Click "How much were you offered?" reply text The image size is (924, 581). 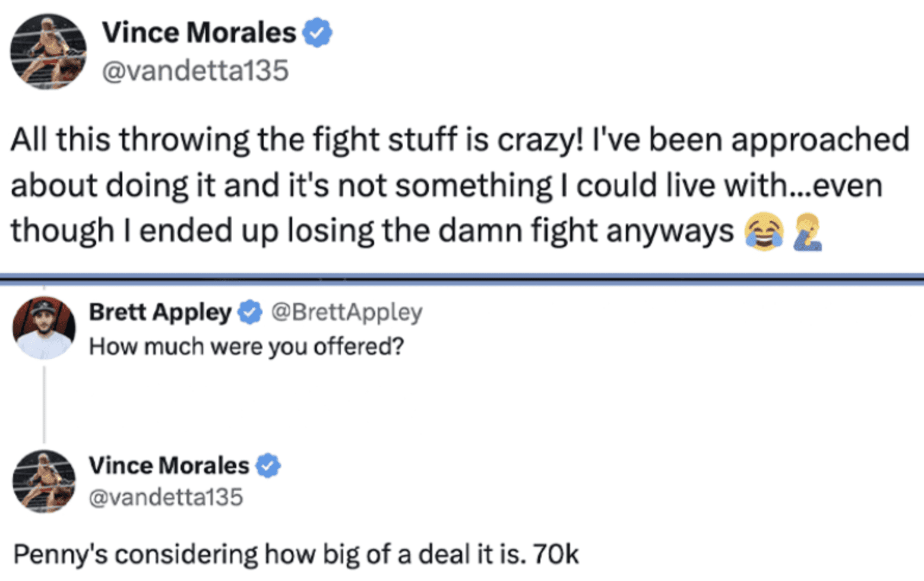246,346
